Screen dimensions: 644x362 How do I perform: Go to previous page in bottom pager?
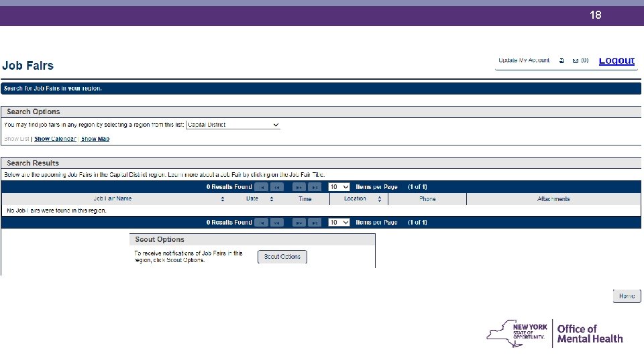[x=277, y=223]
